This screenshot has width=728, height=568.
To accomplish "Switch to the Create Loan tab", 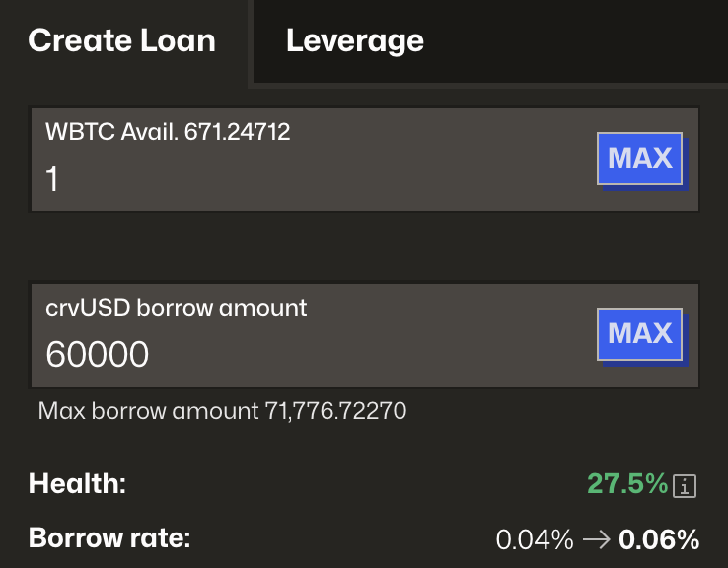I will pos(121,40).
